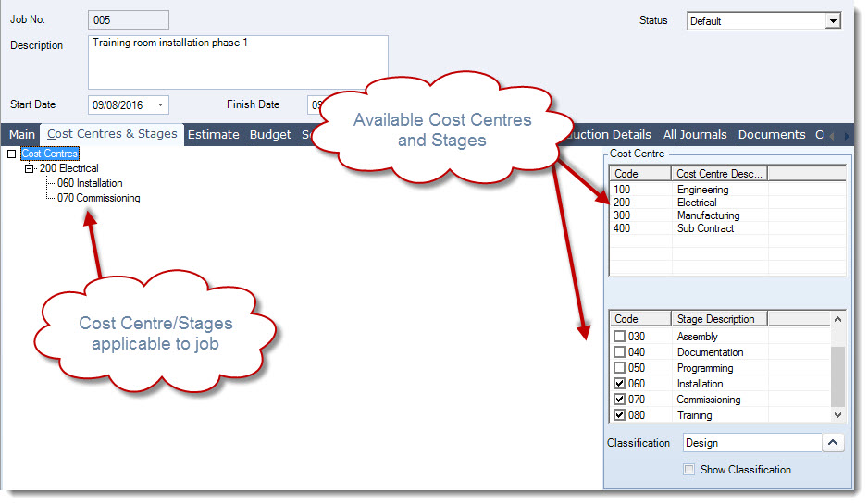Select the Cost Centres root tree item
868x504 pixels.
tap(50, 154)
